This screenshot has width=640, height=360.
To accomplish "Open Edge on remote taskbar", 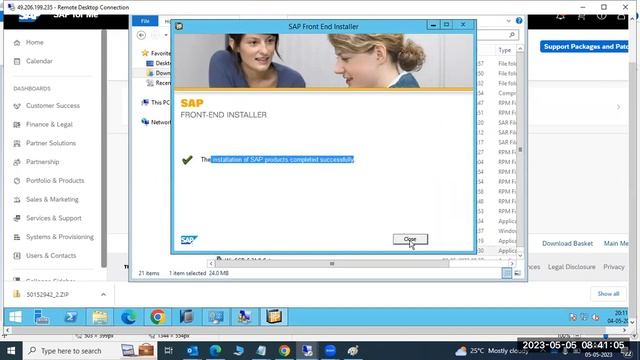I will click(x=129, y=317).
